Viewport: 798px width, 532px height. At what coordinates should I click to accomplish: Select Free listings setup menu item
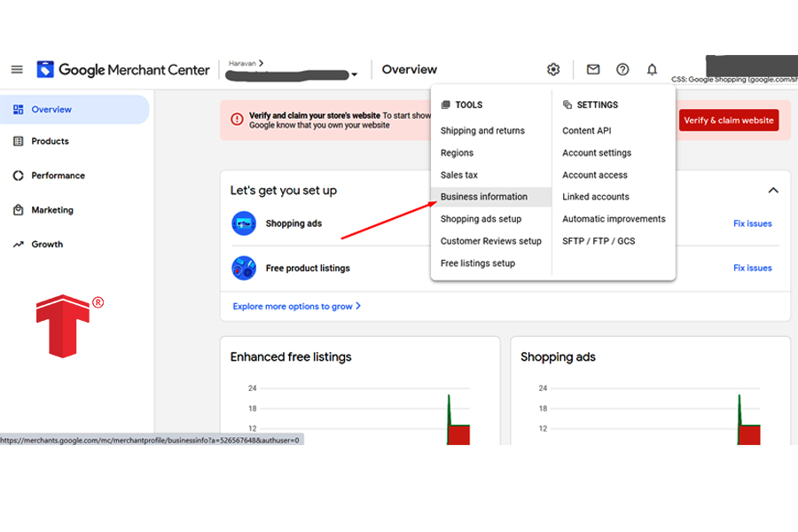tap(478, 263)
